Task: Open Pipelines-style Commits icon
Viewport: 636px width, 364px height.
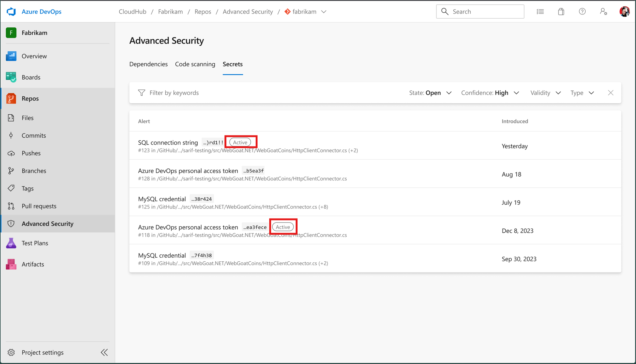Action: 11,135
